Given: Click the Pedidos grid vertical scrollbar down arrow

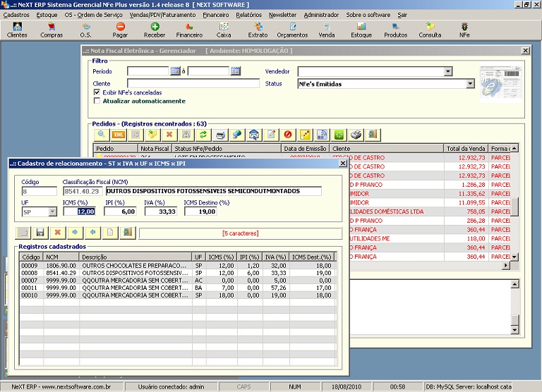Looking at the screenshot, I should click(514, 257).
